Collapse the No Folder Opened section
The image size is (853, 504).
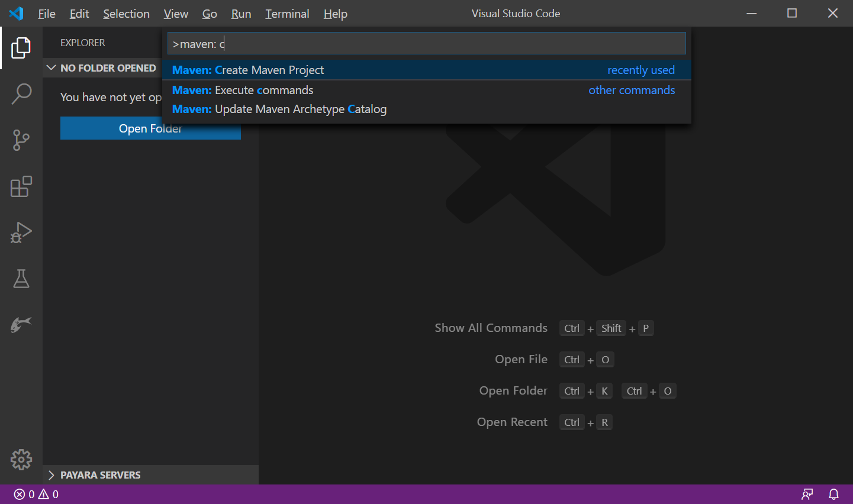point(102,68)
